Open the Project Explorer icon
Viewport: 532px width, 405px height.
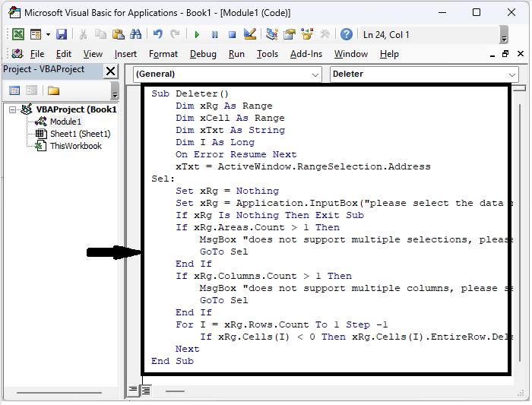point(272,34)
